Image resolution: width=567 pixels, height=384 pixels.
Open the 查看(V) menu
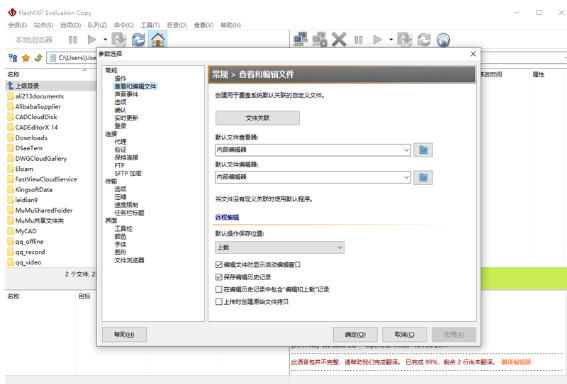tap(204, 25)
